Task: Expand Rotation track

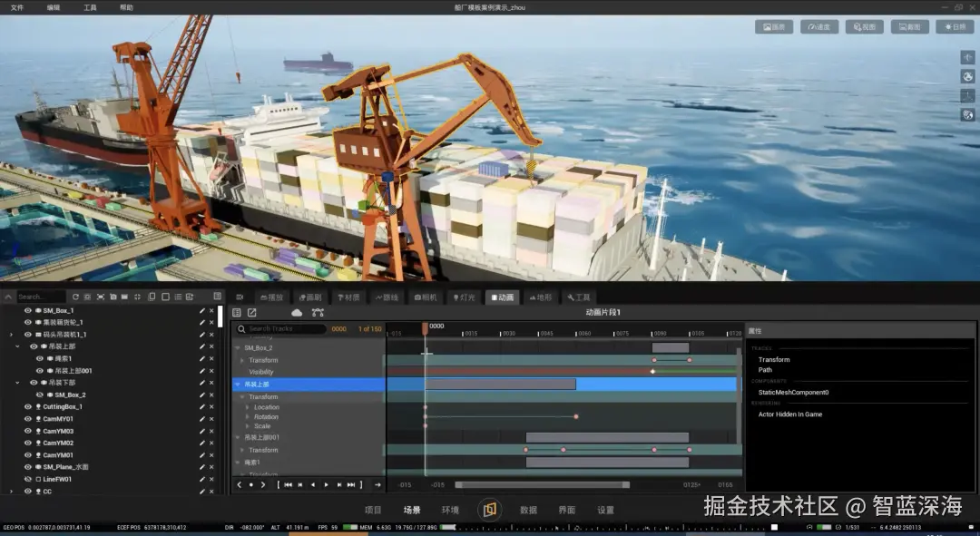Action: click(x=248, y=416)
